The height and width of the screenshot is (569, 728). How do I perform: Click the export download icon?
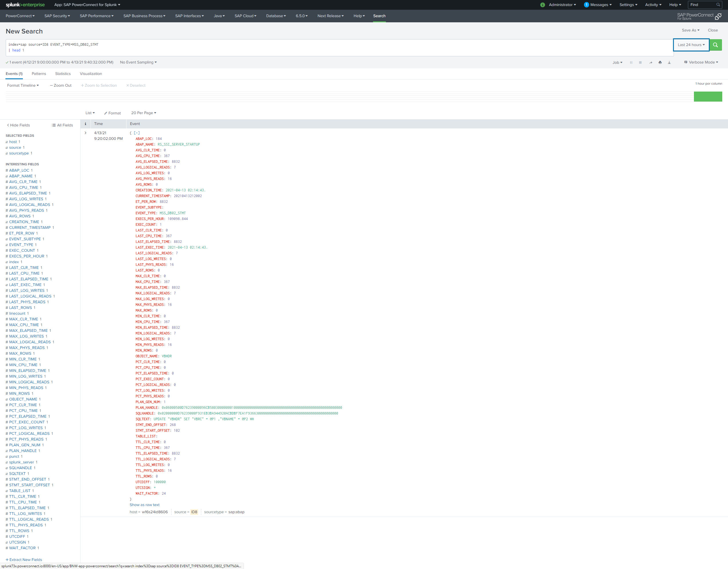[669, 63]
